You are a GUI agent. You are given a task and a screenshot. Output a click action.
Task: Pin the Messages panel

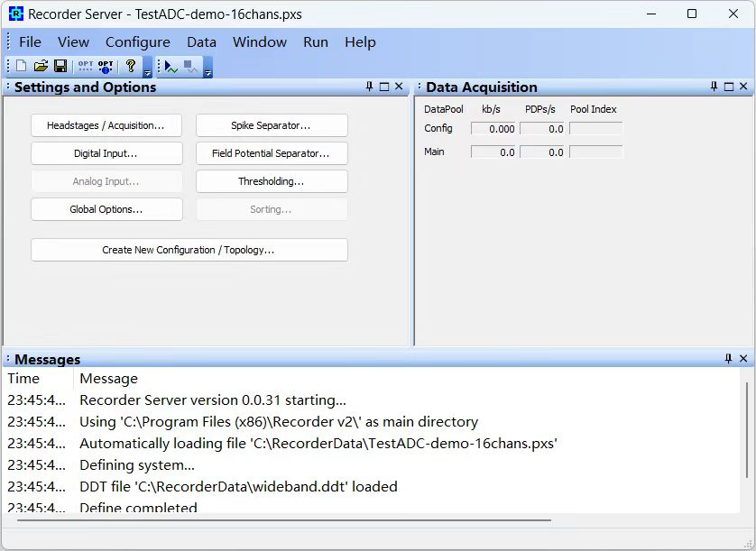(x=729, y=359)
